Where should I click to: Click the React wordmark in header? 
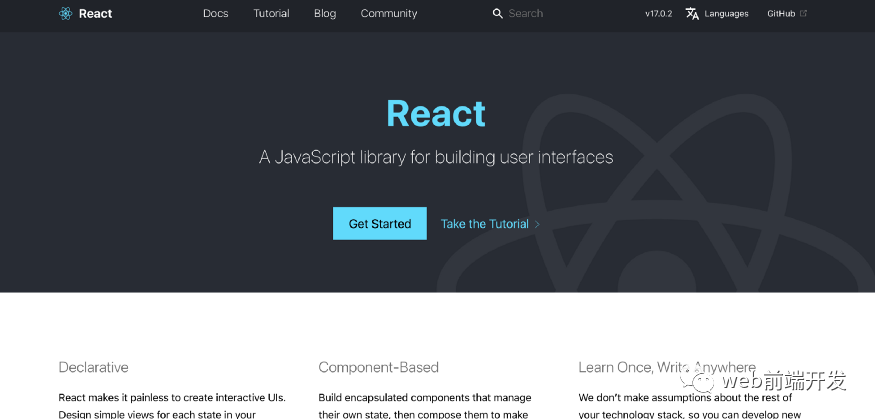click(x=96, y=14)
